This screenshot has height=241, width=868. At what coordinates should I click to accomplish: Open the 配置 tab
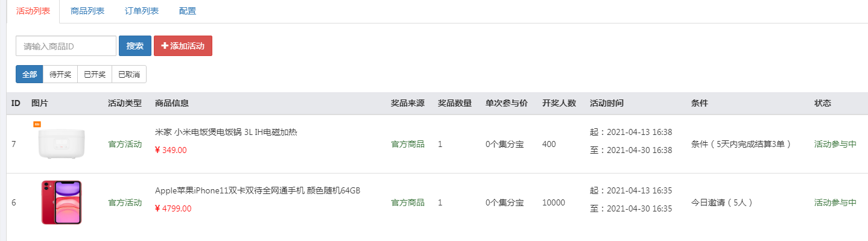point(188,11)
